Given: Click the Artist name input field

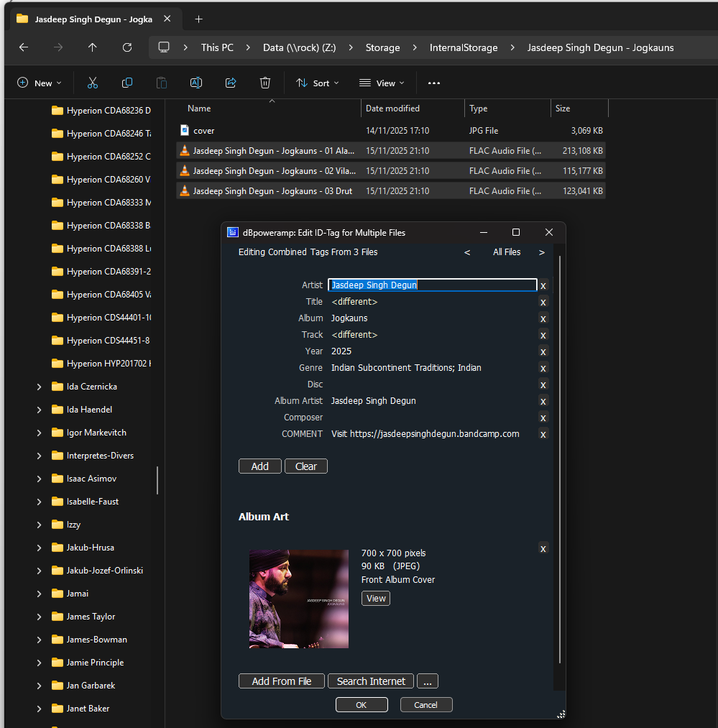Looking at the screenshot, I should pyautogui.click(x=433, y=285).
